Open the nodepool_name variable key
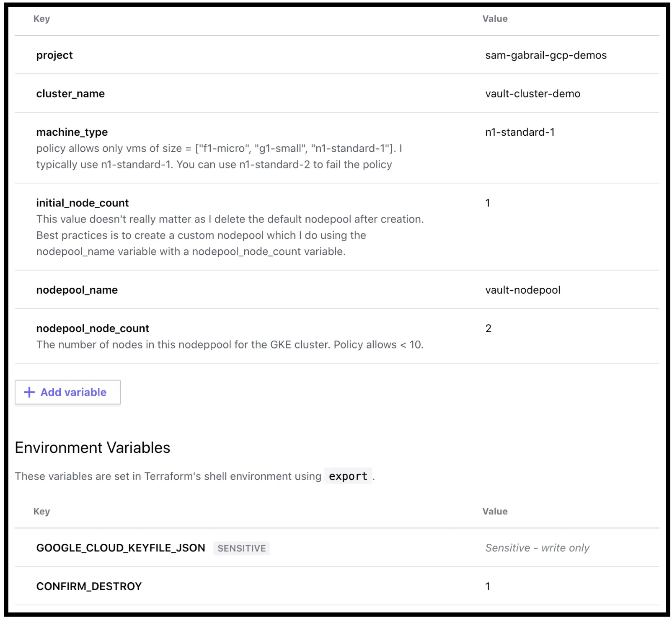Screen dimensions: 672x620 pyautogui.click(x=77, y=290)
